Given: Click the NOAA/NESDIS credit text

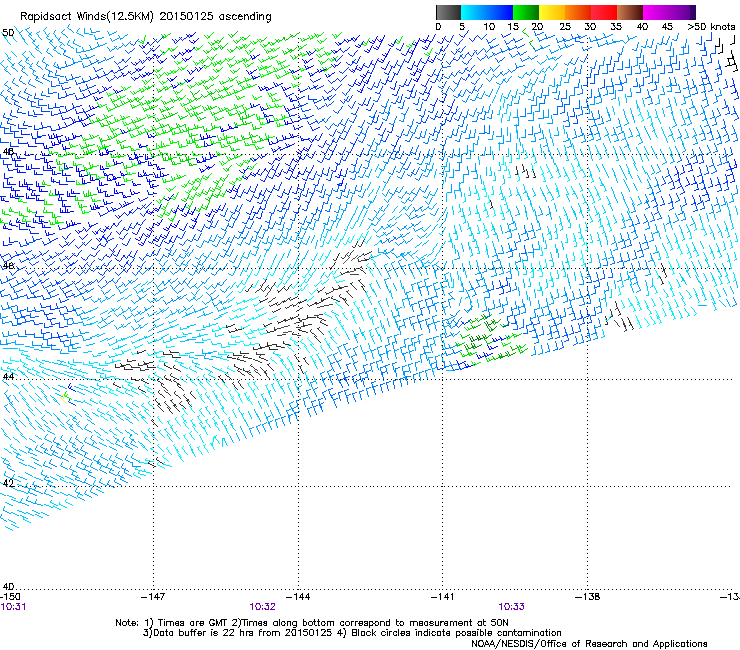Looking at the screenshot, I should point(589,644).
